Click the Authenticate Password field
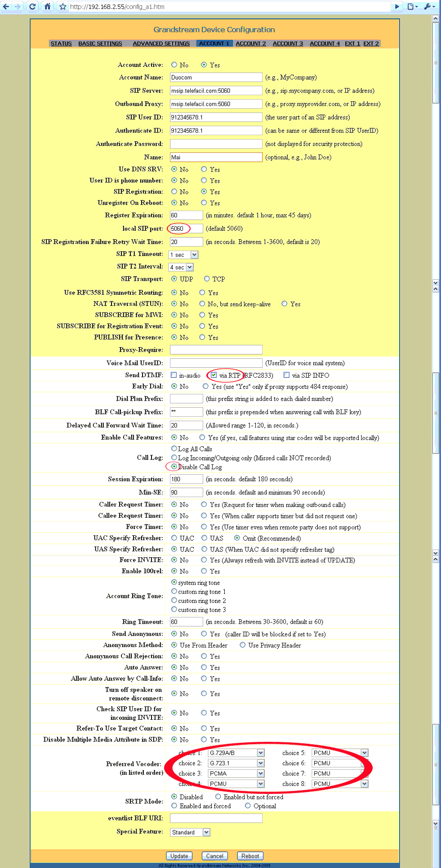 click(216, 144)
